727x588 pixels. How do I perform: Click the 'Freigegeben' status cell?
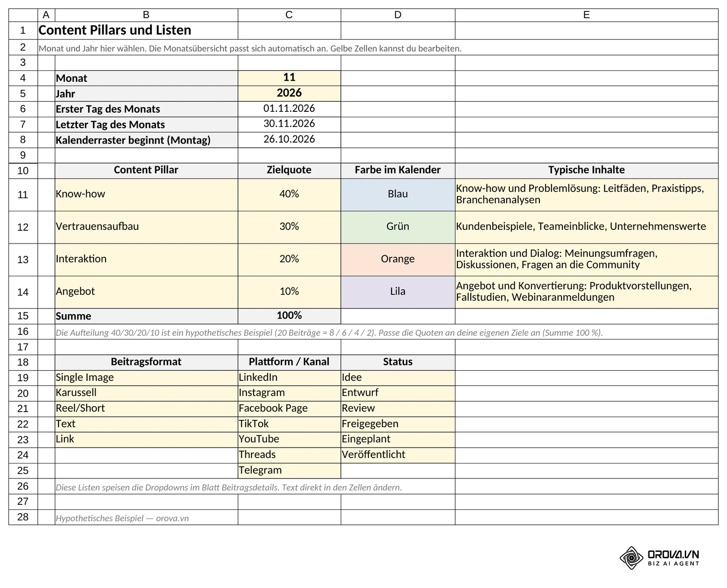click(398, 424)
